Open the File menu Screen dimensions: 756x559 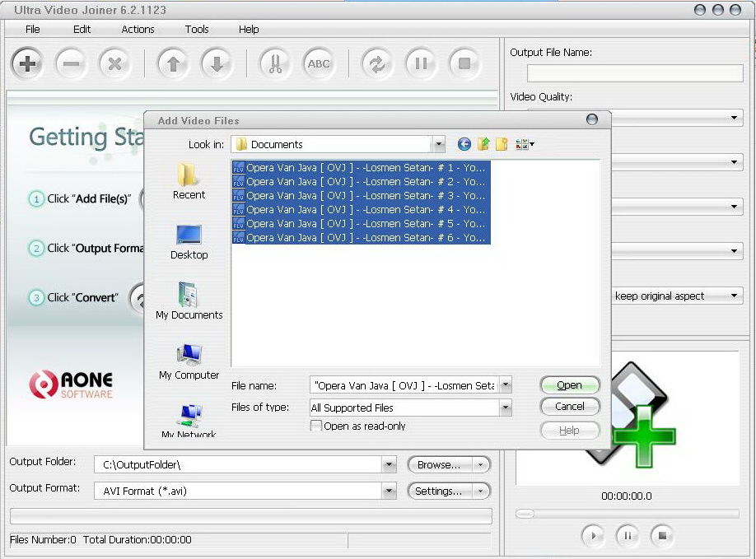[32, 29]
